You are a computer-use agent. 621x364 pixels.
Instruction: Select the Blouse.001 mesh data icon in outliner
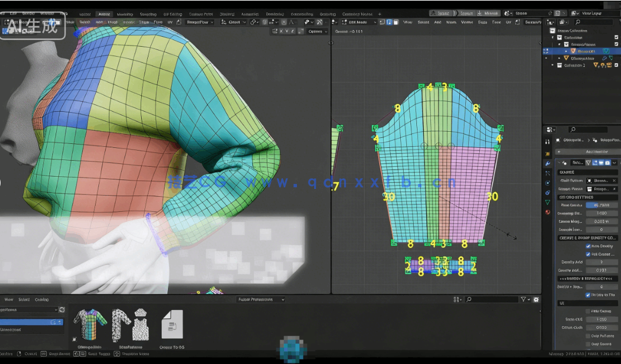click(x=606, y=51)
